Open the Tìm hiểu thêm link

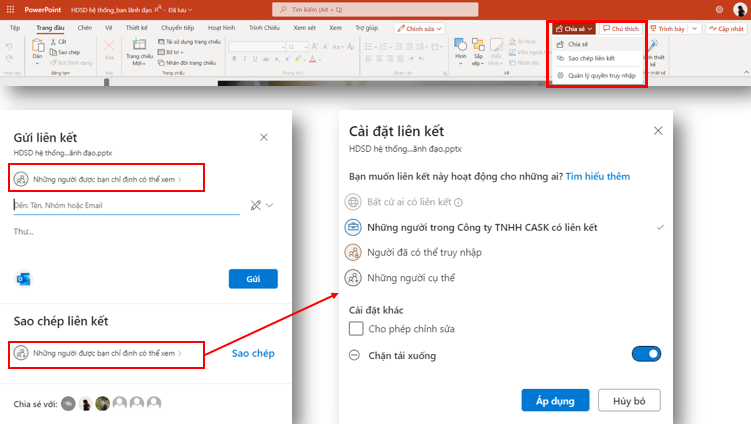point(597,176)
